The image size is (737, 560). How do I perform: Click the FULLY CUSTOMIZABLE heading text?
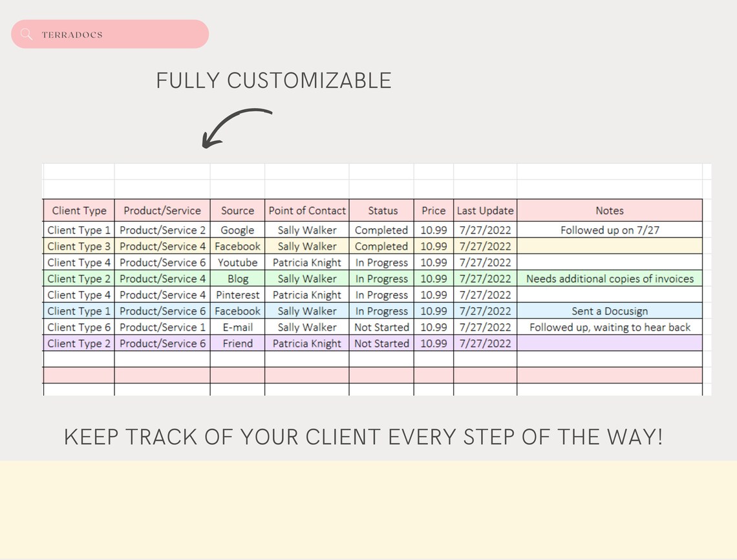(273, 80)
